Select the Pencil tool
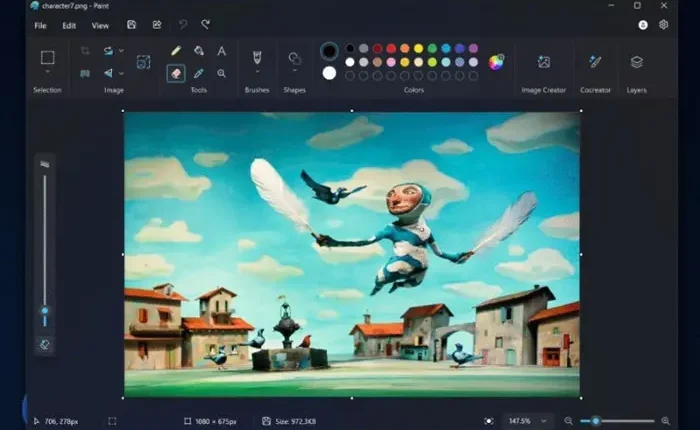Screen dimensions: 700x430 (x=176, y=50)
